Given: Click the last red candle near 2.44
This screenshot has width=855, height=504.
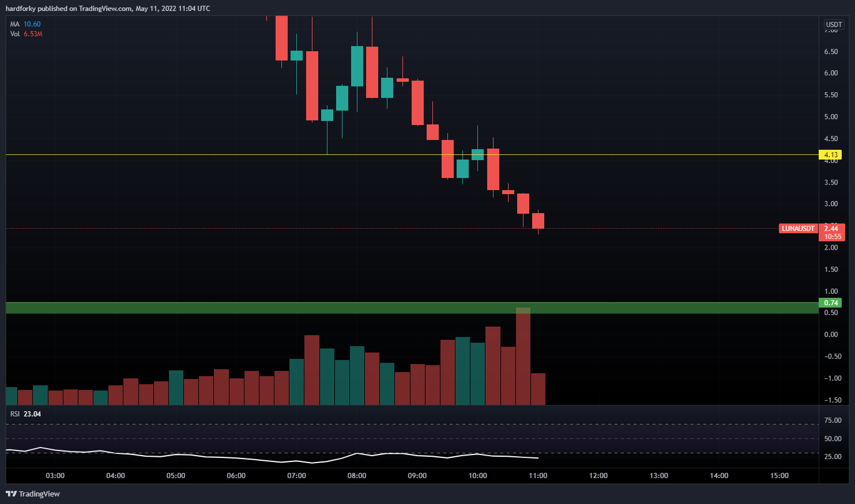Looking at the screenshot, I should click(538, 221).
